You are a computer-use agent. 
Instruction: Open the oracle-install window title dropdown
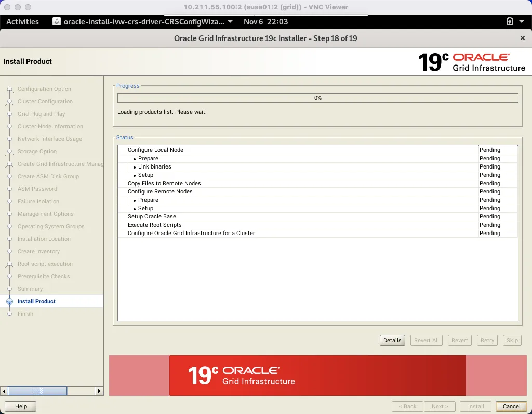pos(231,22)
